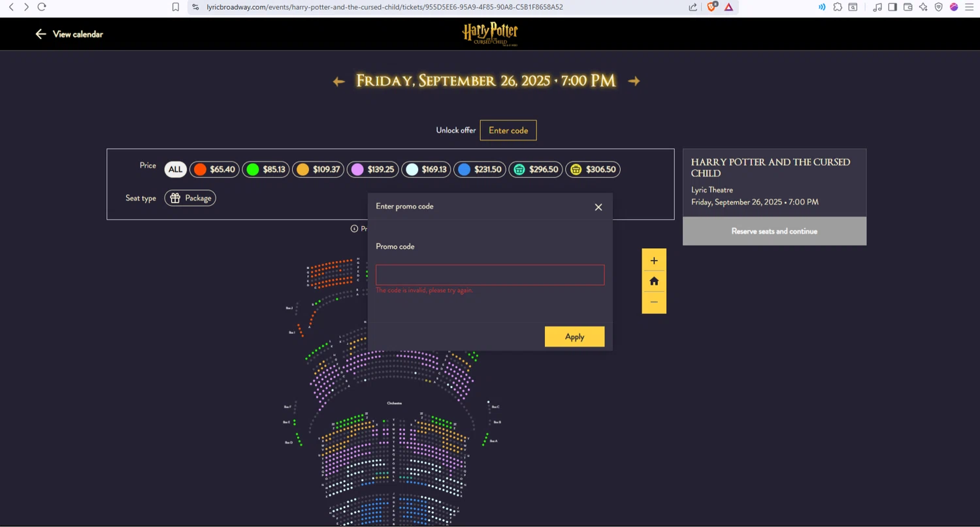This screenshot has height=527, width=980.
Task: Click browser forward button
Action: 26,7
